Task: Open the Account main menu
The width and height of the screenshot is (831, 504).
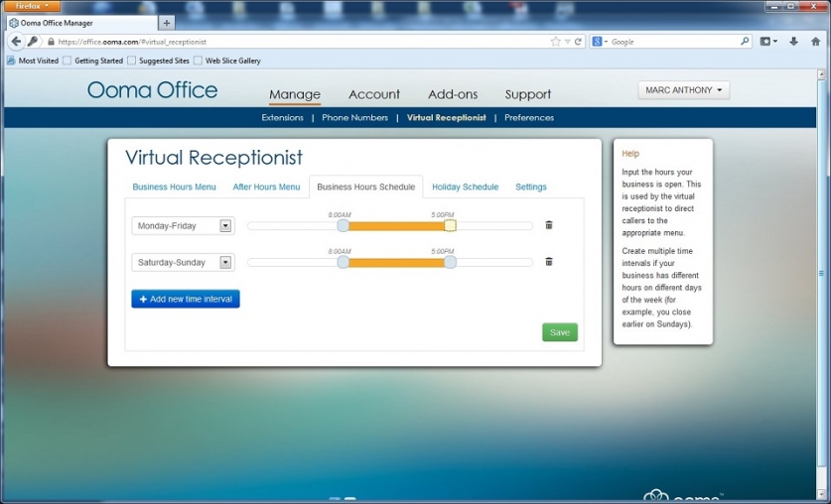Action: (x=374, y=94)
